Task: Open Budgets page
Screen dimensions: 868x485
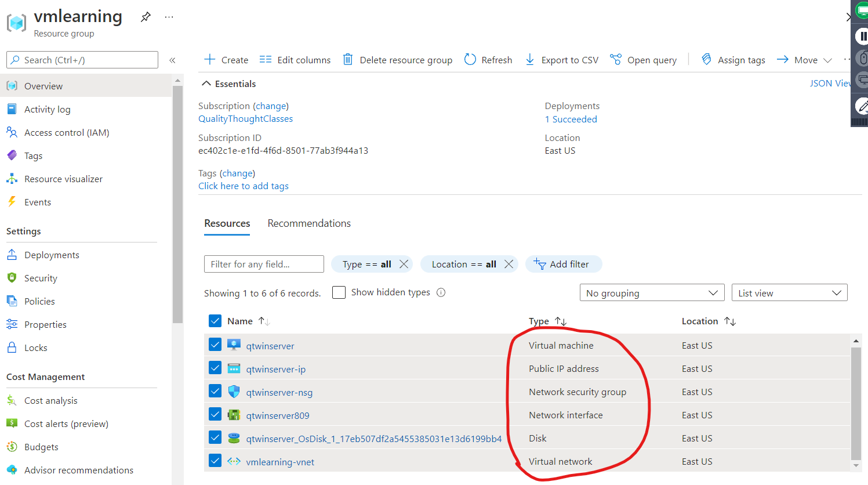Action: coord(41,447)
